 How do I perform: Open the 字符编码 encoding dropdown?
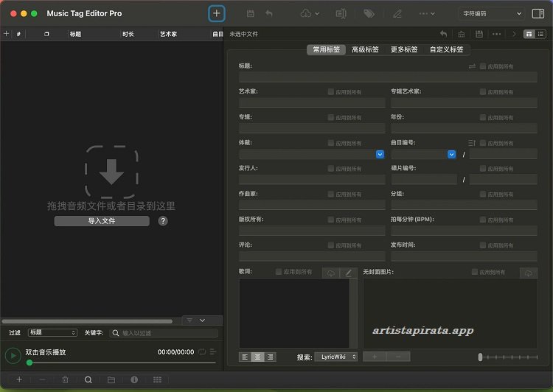click(492, 14)
